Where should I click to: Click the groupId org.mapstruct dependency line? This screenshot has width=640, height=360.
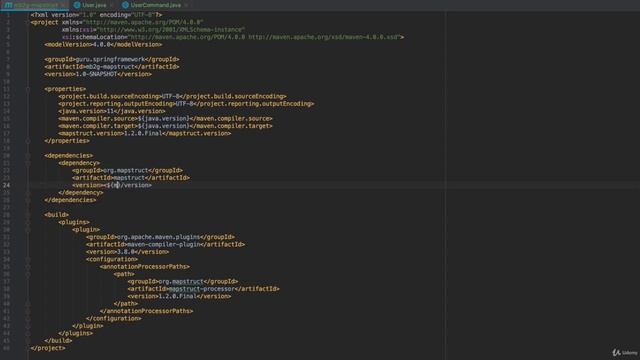[x=127, y=171]
